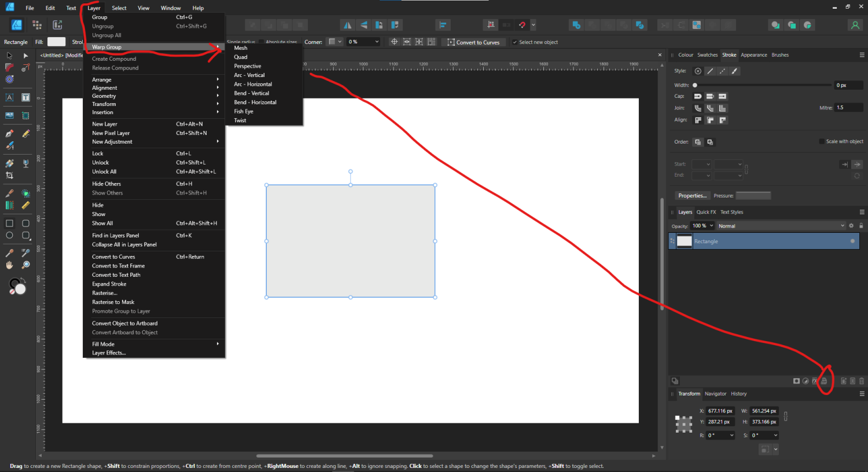Hide the Rectangle layer visibility dot

[852, 241]
